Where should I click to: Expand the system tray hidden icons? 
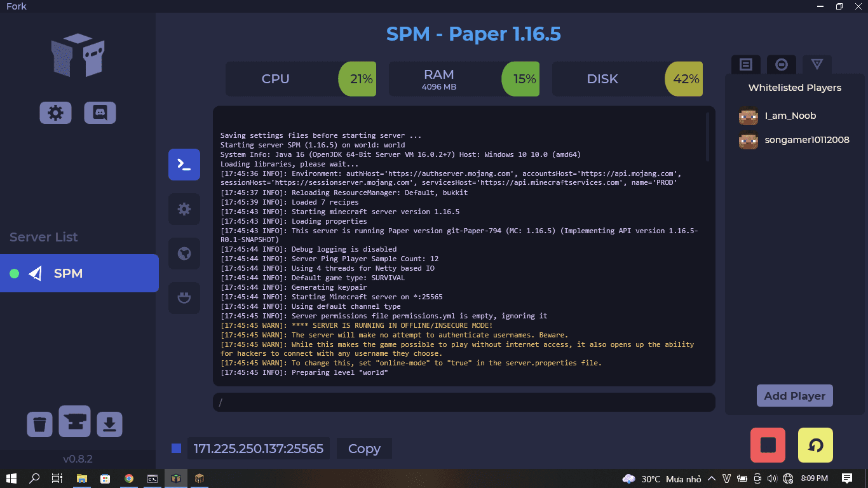pyautogui.click(x=711, y=478)
